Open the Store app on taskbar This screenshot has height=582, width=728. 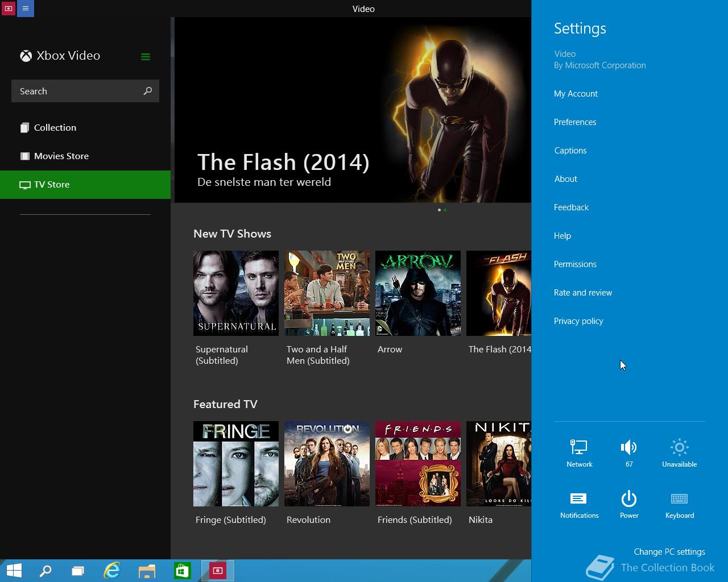(182, 571)
